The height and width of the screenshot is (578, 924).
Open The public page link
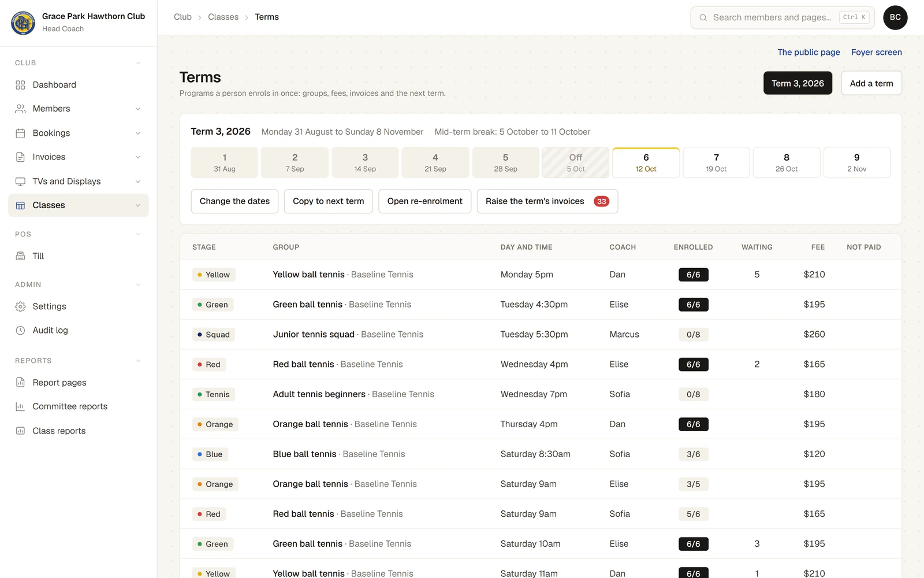point(808,52)
